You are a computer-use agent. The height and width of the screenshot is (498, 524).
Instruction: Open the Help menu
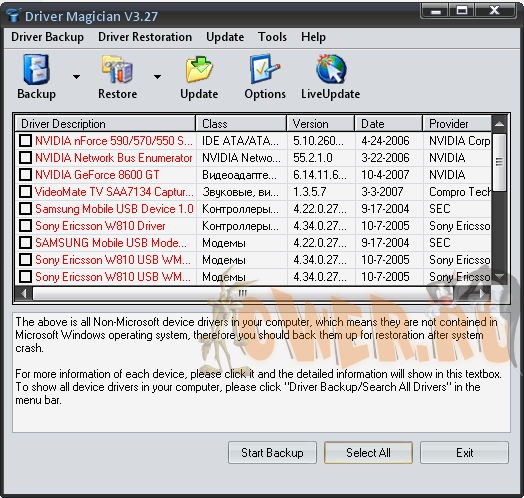(313, 37)
